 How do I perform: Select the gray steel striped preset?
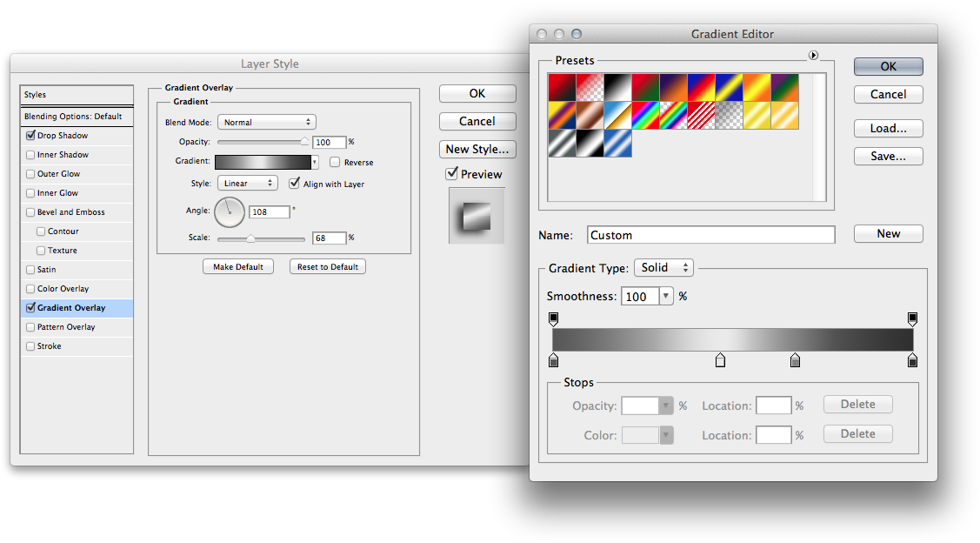562,144
